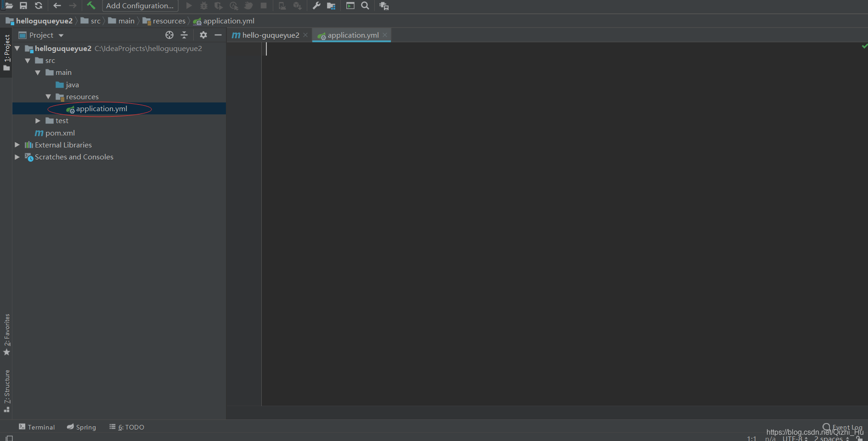Navigate Forward with the right arrow
Image resolution: width=868 pixels, height=441 pixels.
(73, 6)
